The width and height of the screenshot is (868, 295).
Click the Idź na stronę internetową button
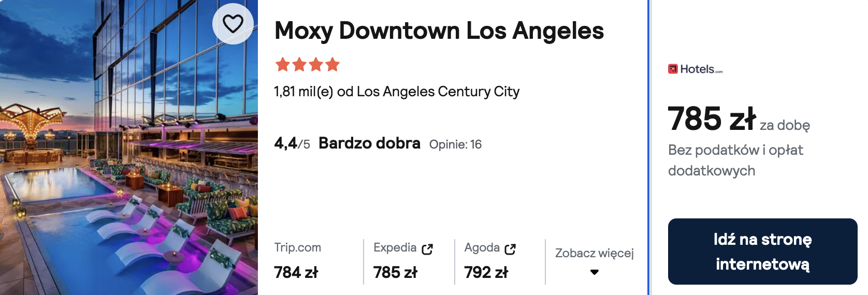[x=762, y=252]
